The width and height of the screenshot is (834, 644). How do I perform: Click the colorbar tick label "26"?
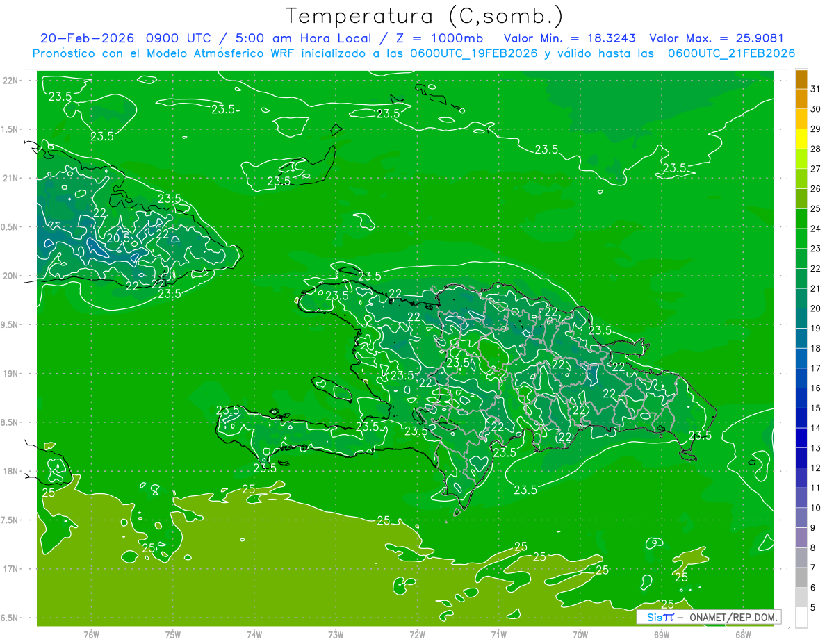click(816, 189)
